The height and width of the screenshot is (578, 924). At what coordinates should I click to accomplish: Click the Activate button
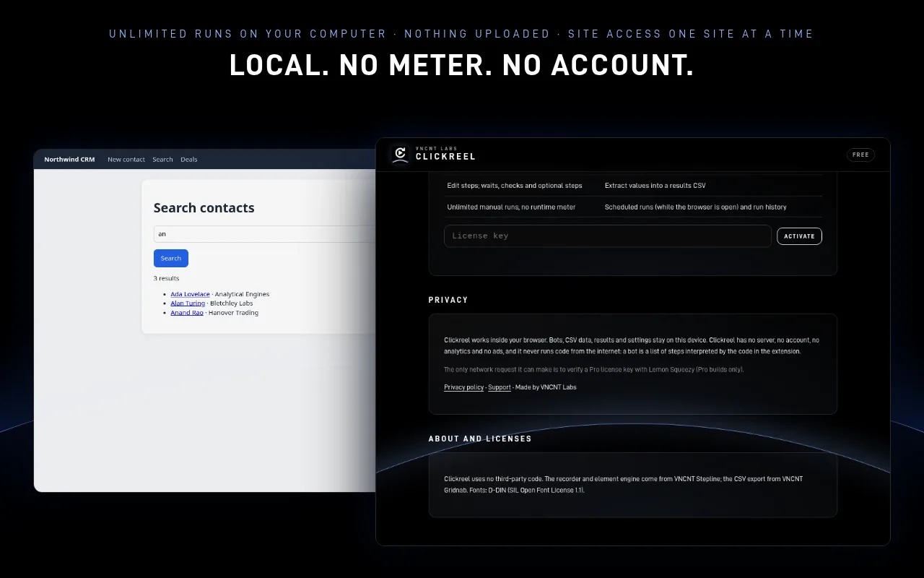pyautogui.click(x=799, y=236)
